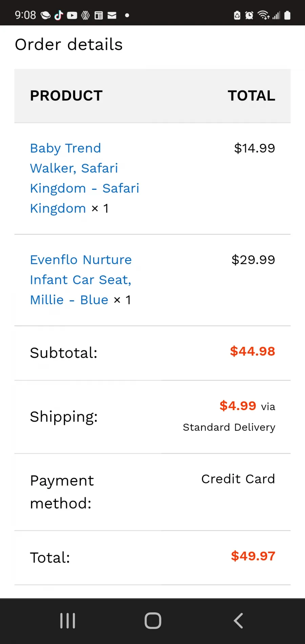
Task: Tap the alarm clock icon in status bar
Action: [x=249, y=15]
